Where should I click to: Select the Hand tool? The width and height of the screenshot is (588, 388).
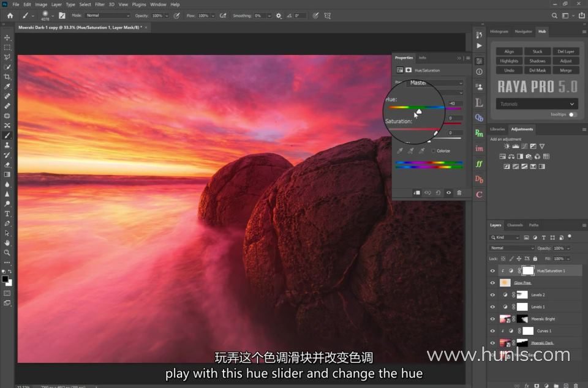pyautogui.click(x=7, y=243)
